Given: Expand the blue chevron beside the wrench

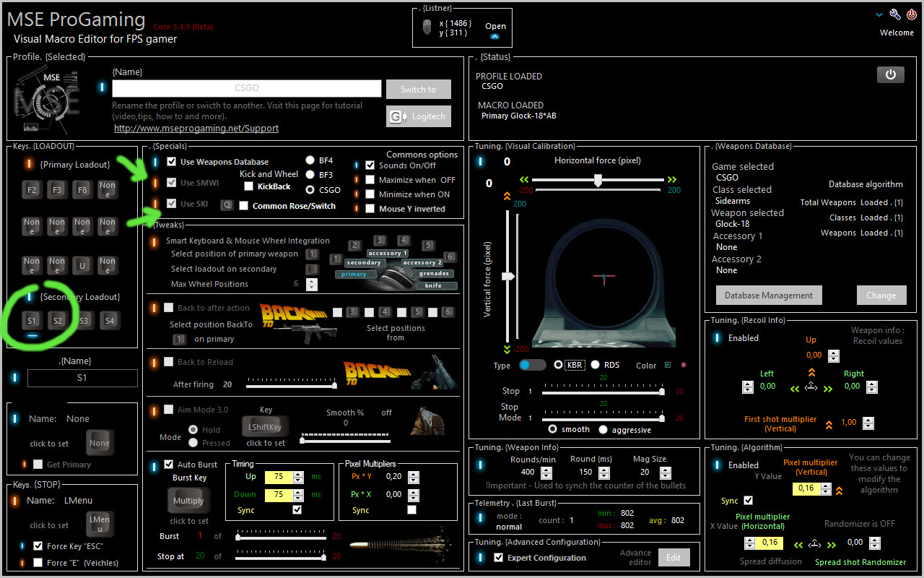Looking at the screenshot, I should point(879,14).
